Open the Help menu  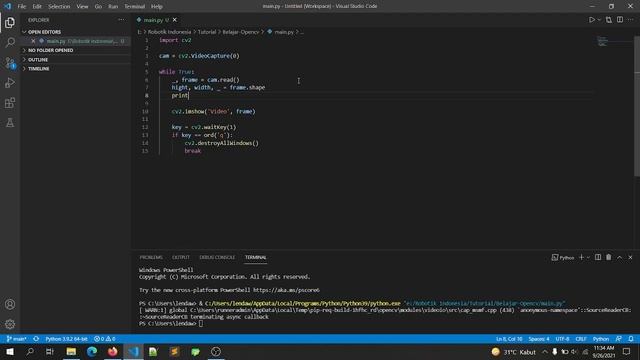[157, 6]
